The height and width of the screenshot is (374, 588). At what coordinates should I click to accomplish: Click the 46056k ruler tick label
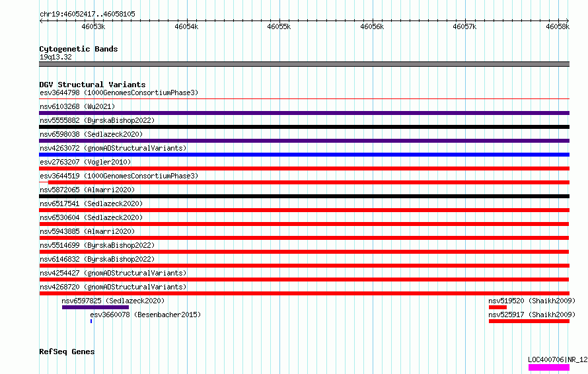click(x=372, y=26)
